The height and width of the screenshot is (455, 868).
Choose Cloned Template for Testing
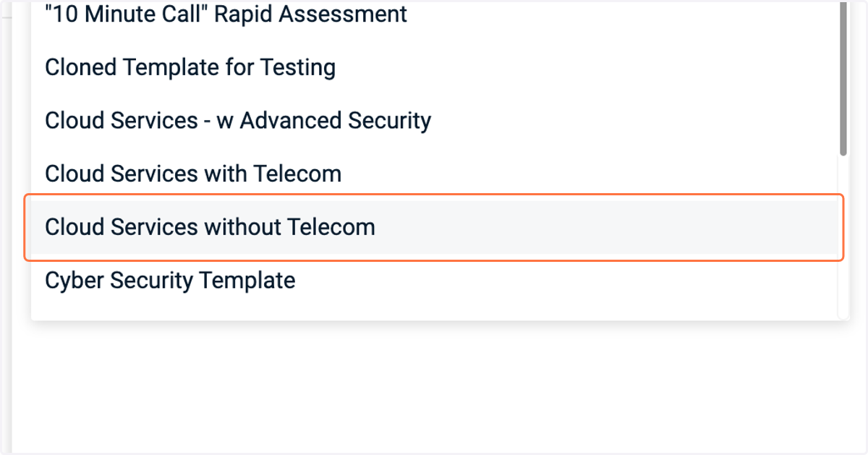coord(434,67)
